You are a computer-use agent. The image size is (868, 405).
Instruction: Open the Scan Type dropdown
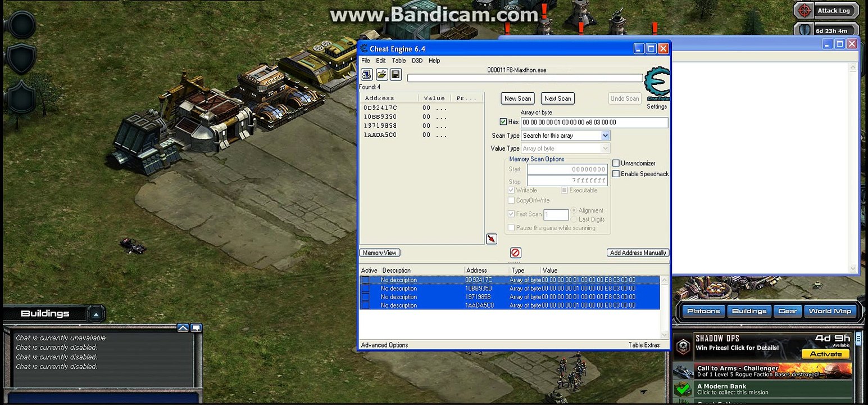605,136
